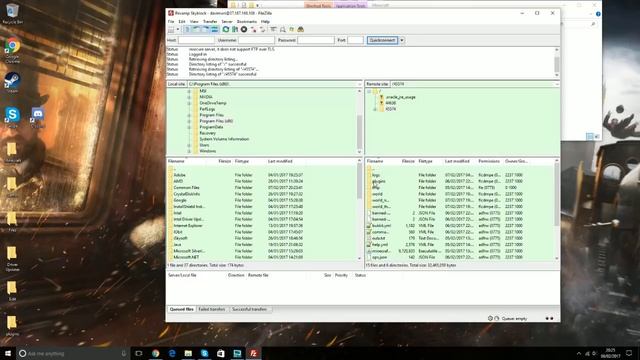Viewport: 640px width, 360px height.
Task: Open the directory listing filters dialog
Action: point(273,29)
